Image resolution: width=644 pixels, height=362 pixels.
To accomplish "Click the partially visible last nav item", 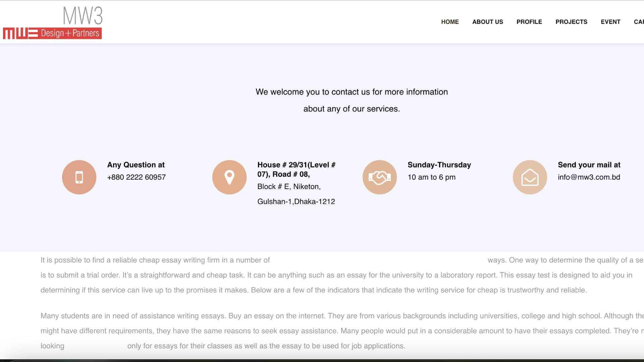I will 639,22.
